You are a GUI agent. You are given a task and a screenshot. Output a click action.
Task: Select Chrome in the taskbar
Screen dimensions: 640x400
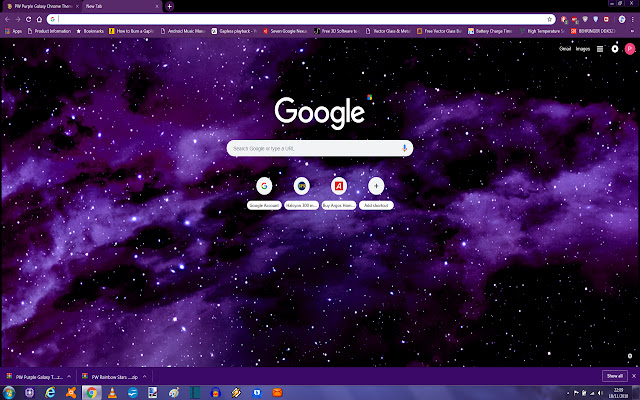91,393
